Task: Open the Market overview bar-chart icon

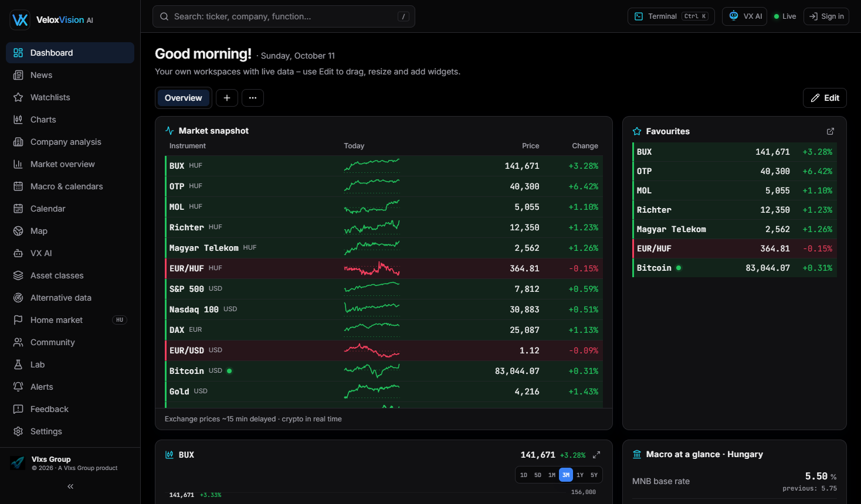Action: point(18,164)
